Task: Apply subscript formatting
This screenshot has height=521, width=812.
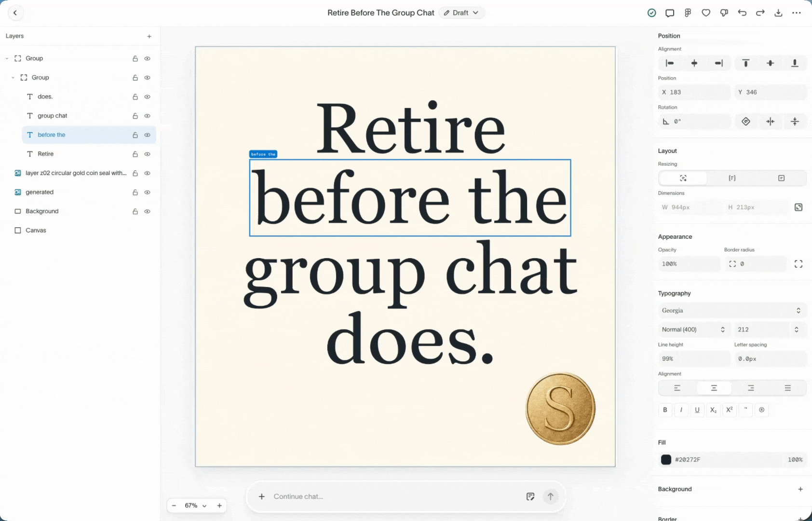Action: [713, 410]
